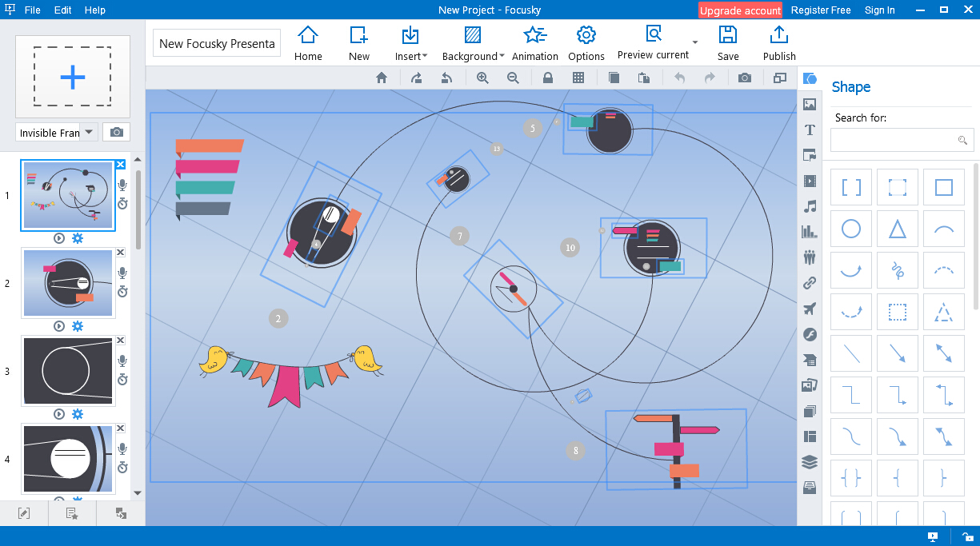Click the camera icon beside frame dropdown
980x546 pixels.
117,133
